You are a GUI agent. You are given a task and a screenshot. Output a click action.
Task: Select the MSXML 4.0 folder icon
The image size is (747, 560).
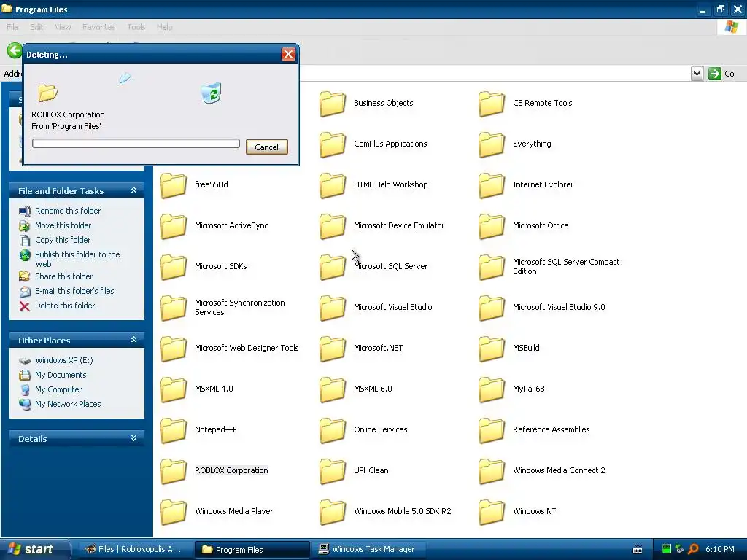(174, 389)
